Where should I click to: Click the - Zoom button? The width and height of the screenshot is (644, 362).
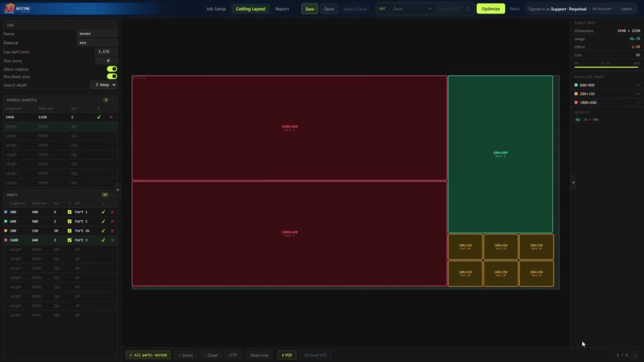click(211, 355)
